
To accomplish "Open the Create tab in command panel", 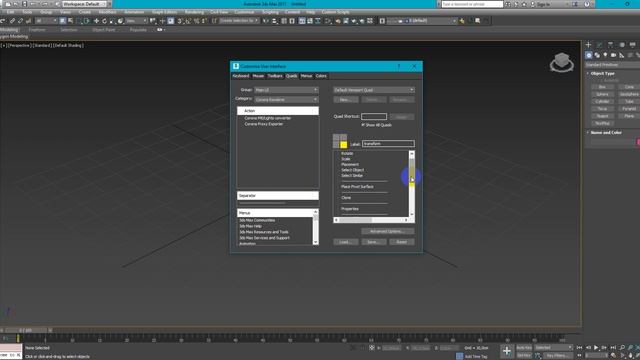I will tap(589, 44).
